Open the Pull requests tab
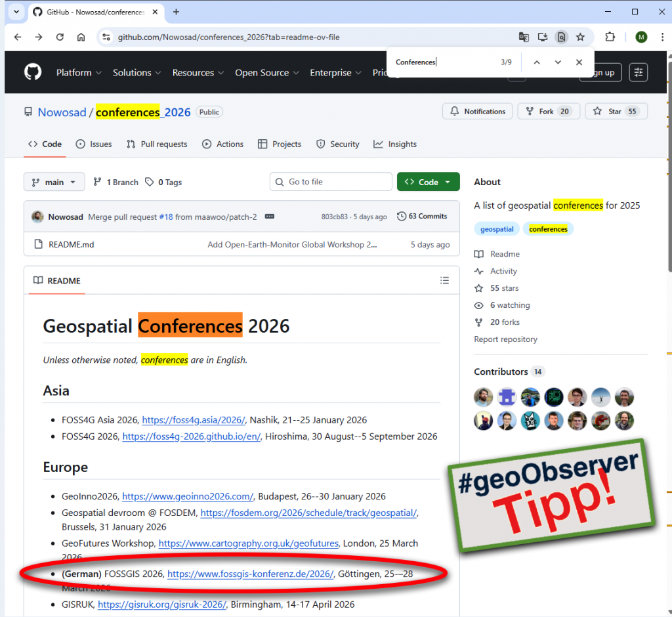Image resolution: width=672 pixels, height=617 pixels. (157, 144)
